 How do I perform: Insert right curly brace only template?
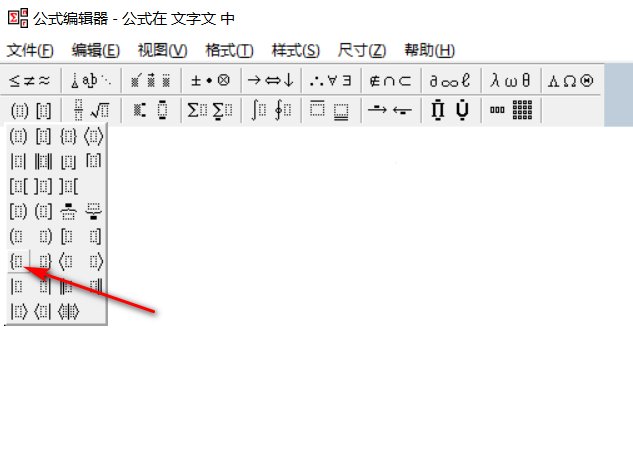44,262
